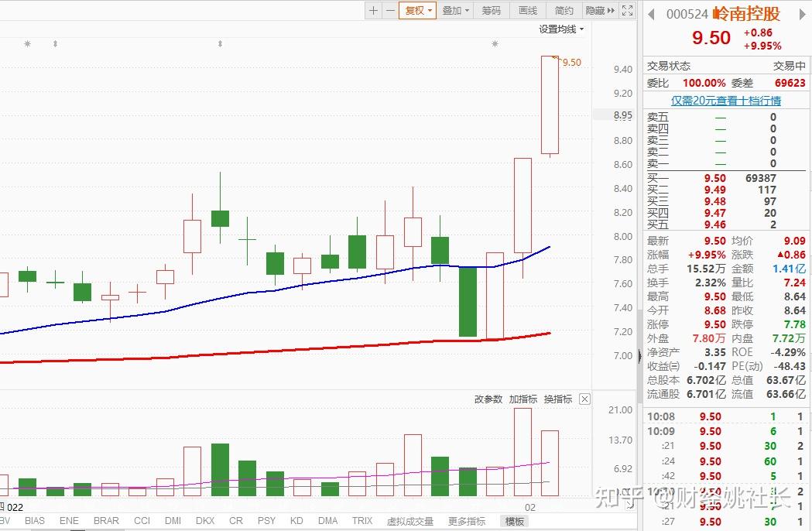The width and height of the screenshot is (812, 531).
Task: Toggle fullscreen chart view icon
Action: point(628,10)
